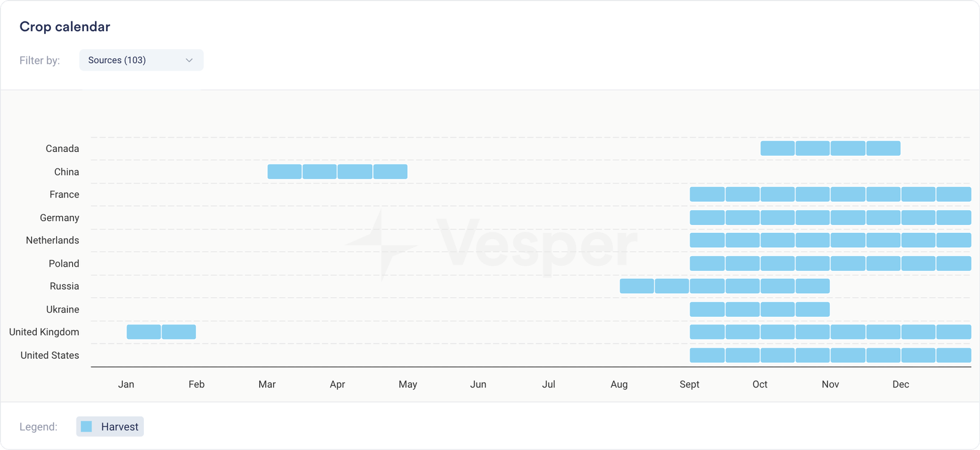Click the Sept month axis label
980x450 pixels.
click(x=689, y=384)
